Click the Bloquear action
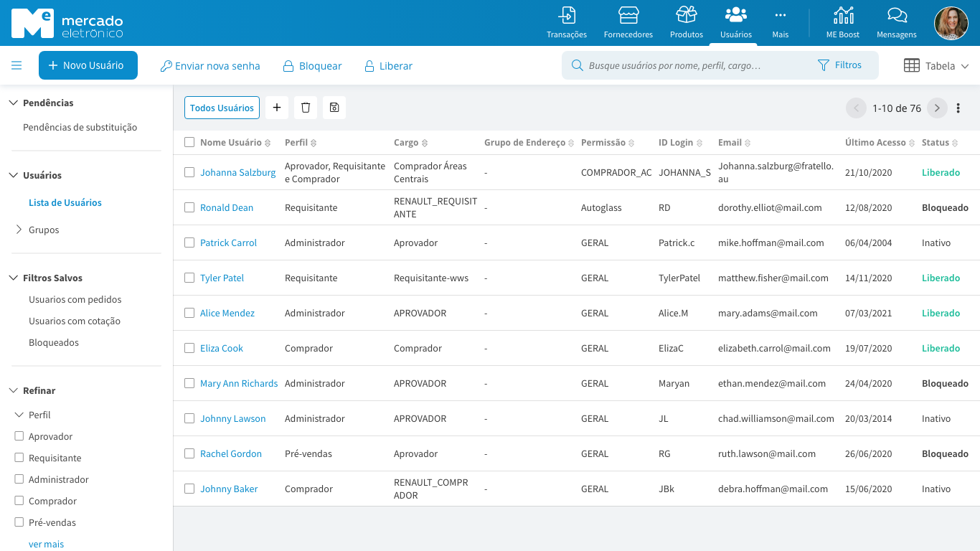This screenshot has height=551, width=980. [x=313, y=65]
